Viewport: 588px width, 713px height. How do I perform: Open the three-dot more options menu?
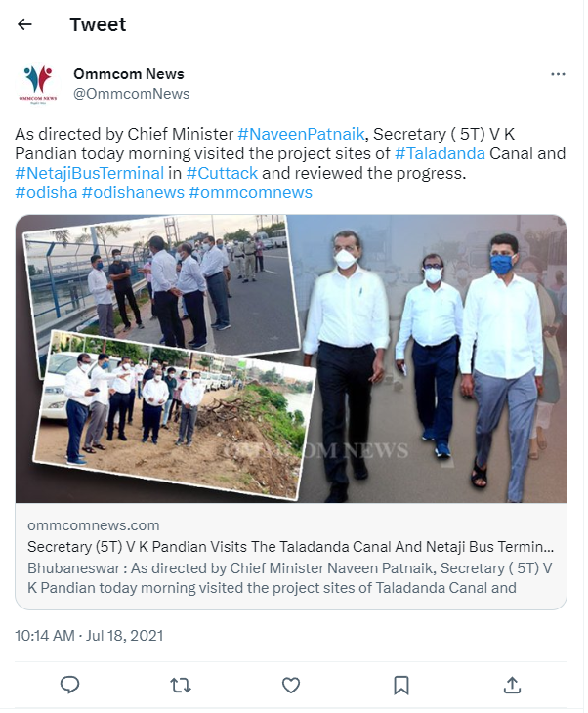click(558, 74)
